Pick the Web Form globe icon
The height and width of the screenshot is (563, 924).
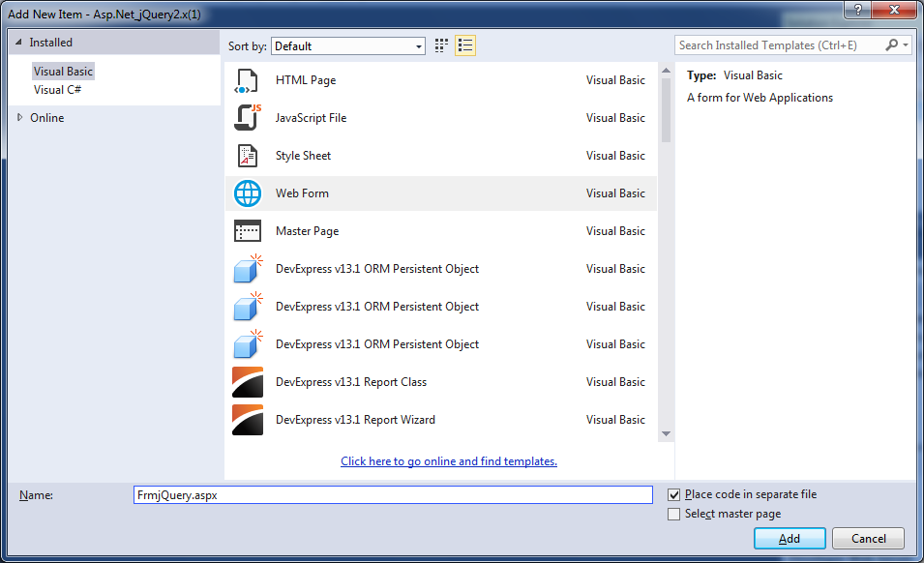(x=248, y=193)
